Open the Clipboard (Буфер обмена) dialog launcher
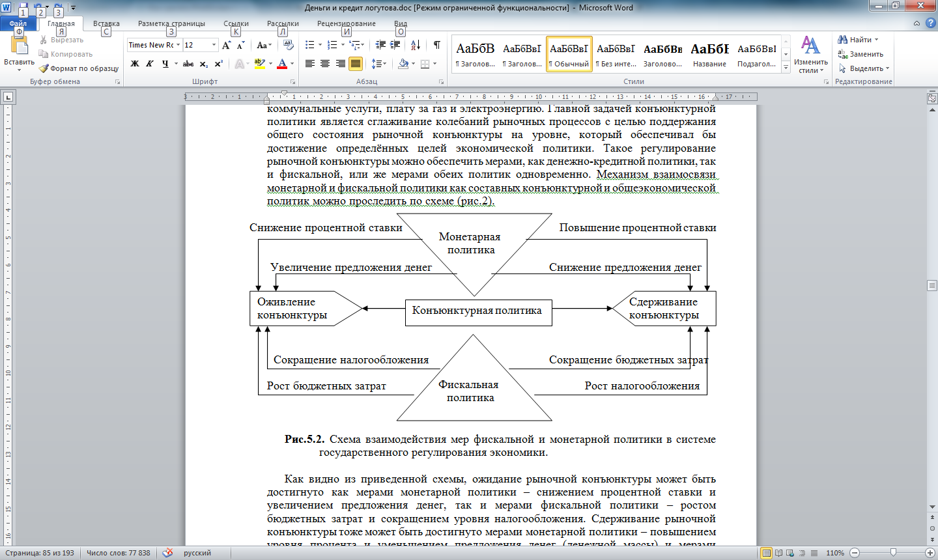 [118, 82]
